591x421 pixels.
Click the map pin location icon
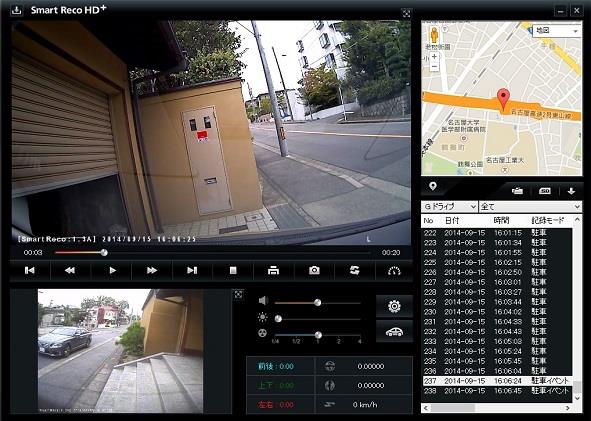pos(433,186)
